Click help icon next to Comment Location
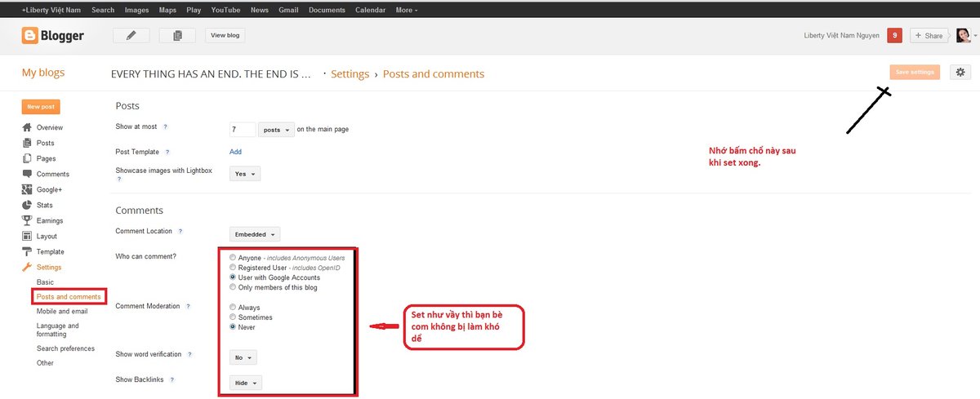The height and width of the screenshot is (399, 980). (x=180, y=232)
